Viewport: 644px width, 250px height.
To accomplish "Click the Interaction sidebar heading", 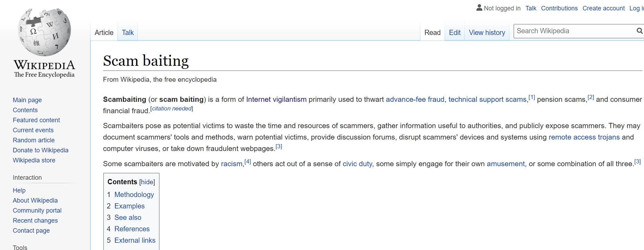I will [x=27, y=178].
